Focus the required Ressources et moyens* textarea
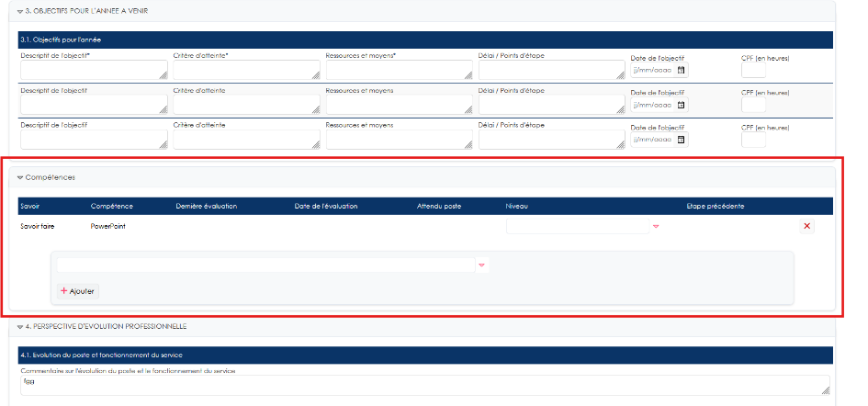The image size is (868, 406). tap(400, 71)
